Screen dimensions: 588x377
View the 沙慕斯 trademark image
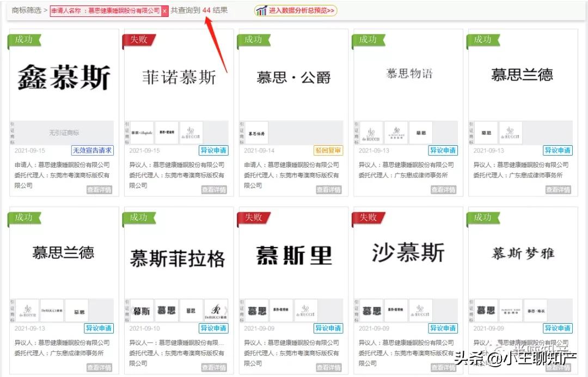[406, 251]
